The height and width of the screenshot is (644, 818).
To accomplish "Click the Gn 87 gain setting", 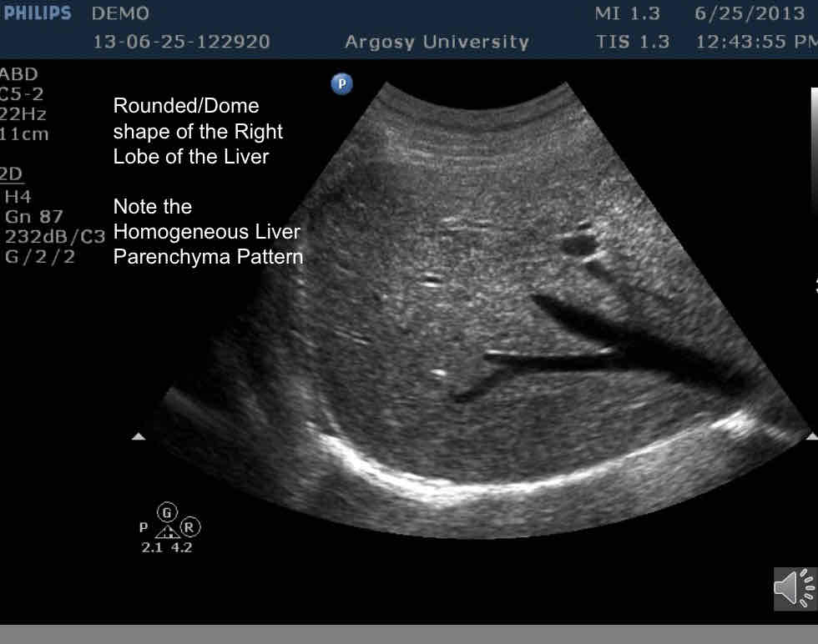I will coord(33,217).
